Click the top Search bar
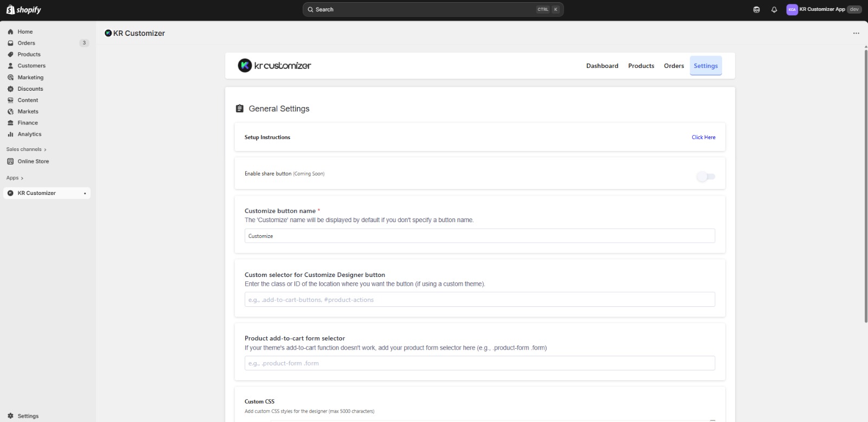Viewport: 868px width, 422px height. [433, 9]
